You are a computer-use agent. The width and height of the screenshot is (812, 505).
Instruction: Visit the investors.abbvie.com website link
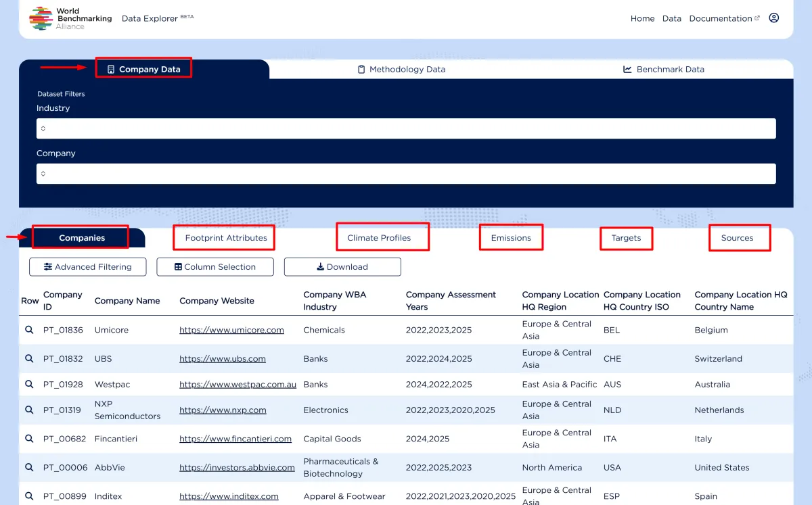pos(237,467)
